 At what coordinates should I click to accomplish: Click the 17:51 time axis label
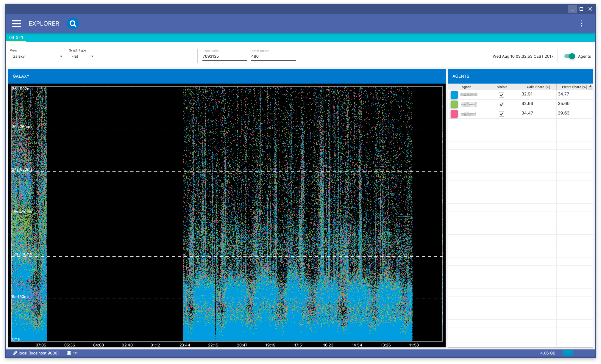[x=299, y=345]
